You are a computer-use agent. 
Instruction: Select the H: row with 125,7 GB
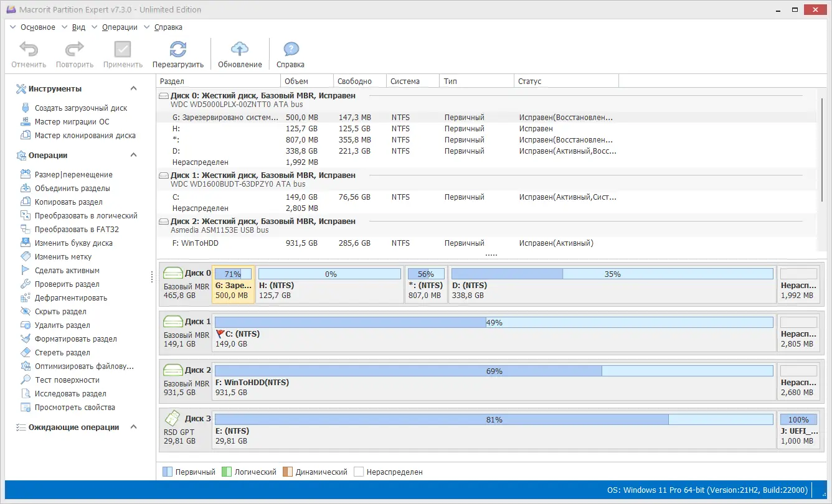(486, 129)
